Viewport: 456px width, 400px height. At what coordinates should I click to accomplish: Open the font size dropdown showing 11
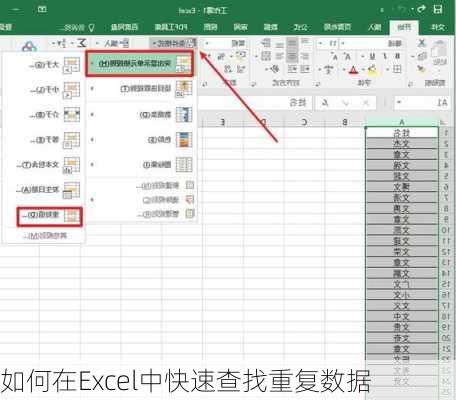321,43
